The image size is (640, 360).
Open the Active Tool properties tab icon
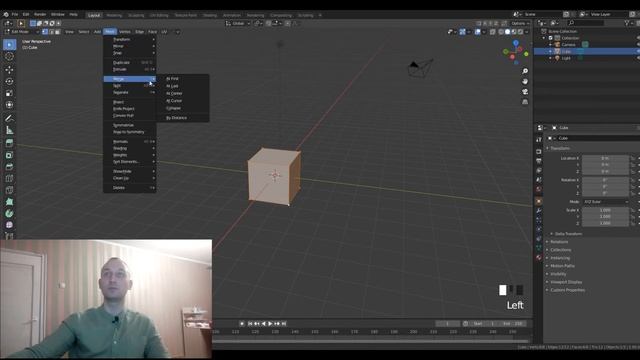point(539,140)
